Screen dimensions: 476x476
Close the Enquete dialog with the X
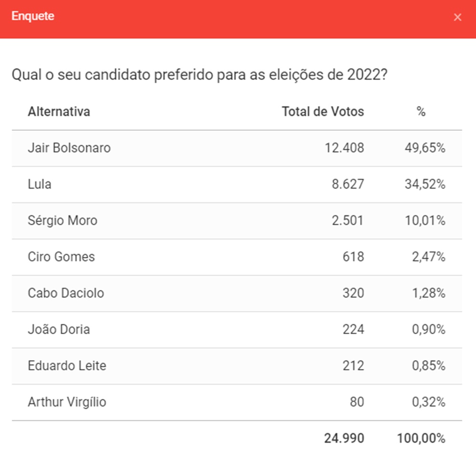457,18
